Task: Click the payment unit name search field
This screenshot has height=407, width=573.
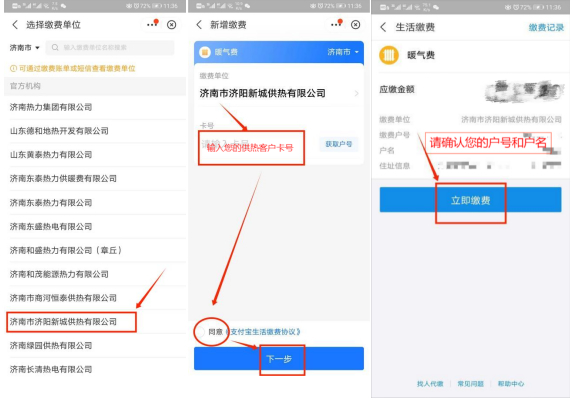Action: click(x=110, y=47)
